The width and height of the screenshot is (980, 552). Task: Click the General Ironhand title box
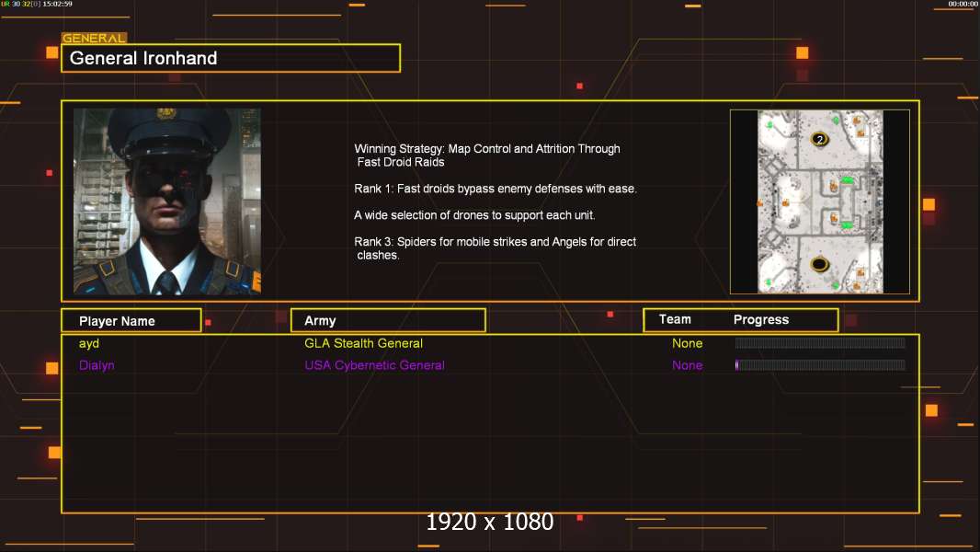(231, 58)
